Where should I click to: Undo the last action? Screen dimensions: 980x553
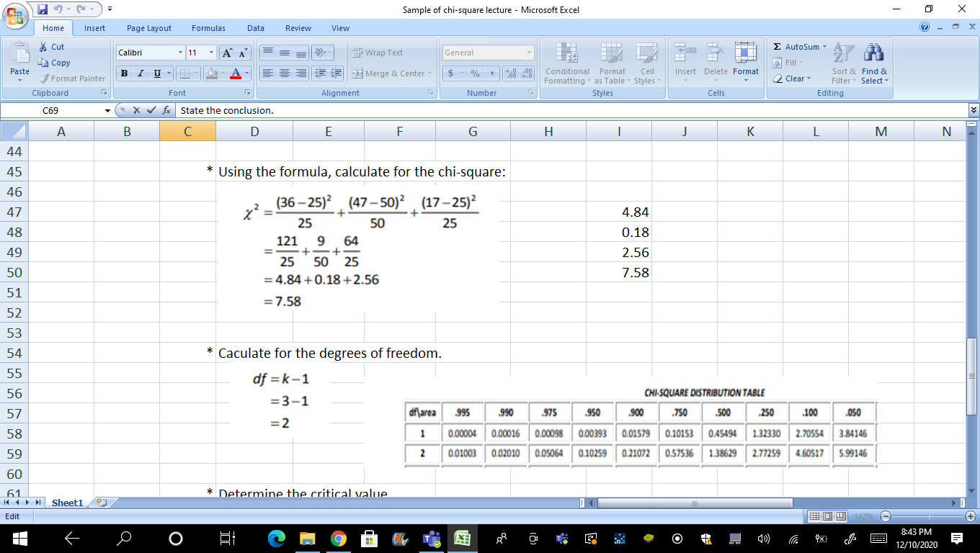pos(58,9)
